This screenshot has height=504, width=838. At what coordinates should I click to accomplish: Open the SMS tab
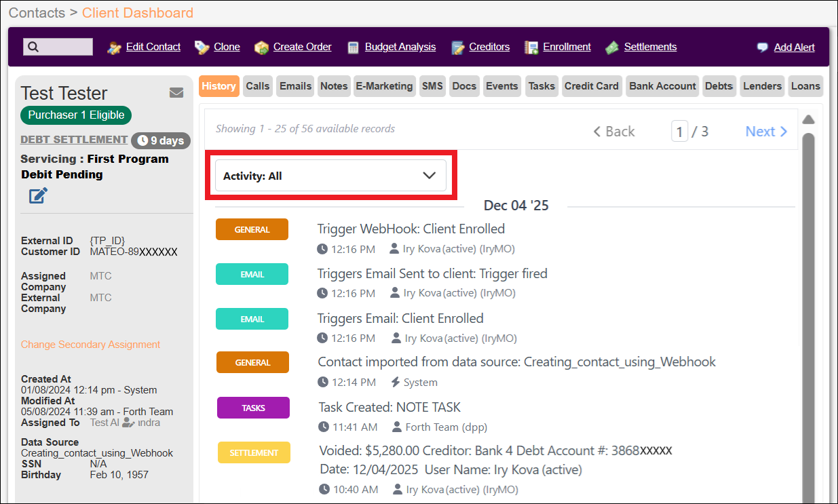pos(432,86)
